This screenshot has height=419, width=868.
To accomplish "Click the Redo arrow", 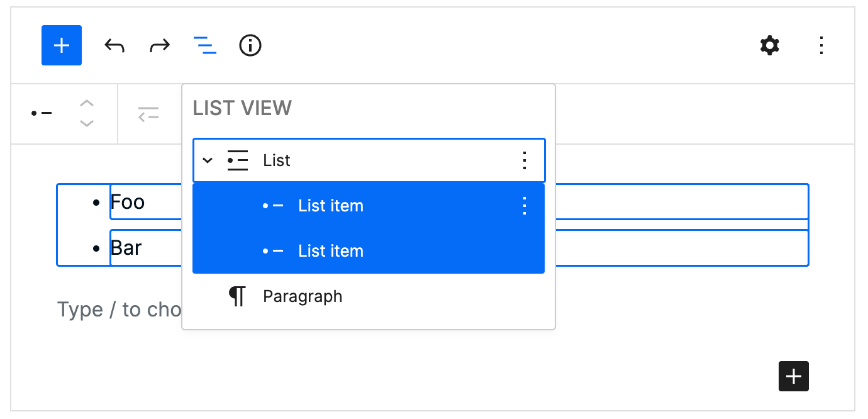I will [x=159, y=45].
